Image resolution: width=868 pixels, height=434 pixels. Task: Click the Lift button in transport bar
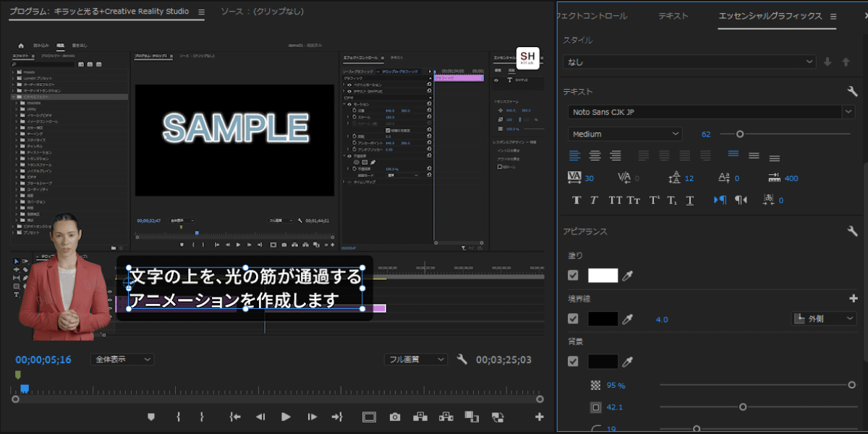(420, 417)
